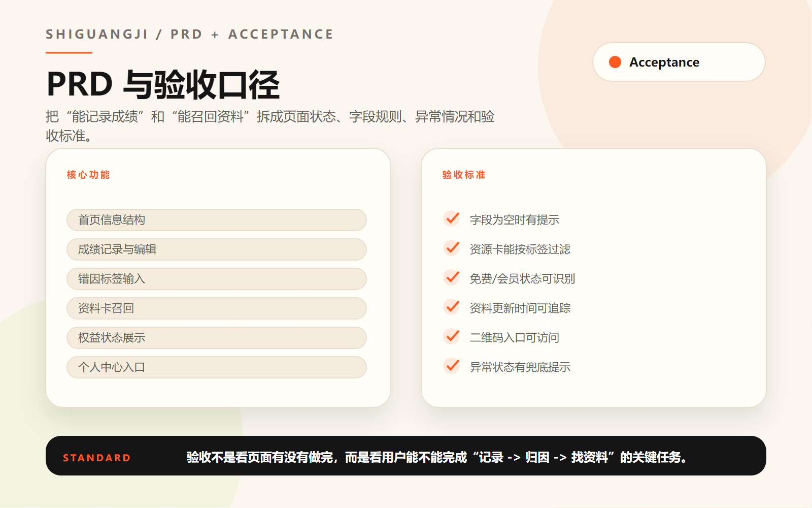Select the 首页信息结构 pill
The width and height of the screenshot is (812, 508).
(217, 220)
